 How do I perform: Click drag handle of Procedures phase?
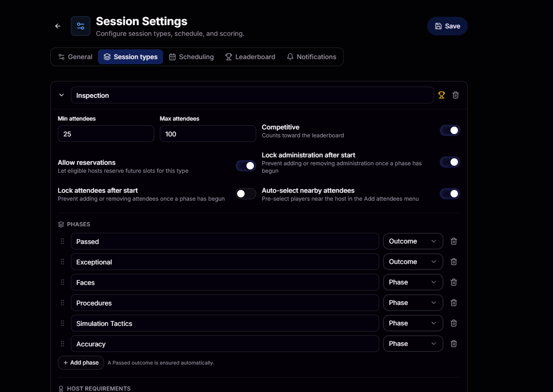click(62, 303)
